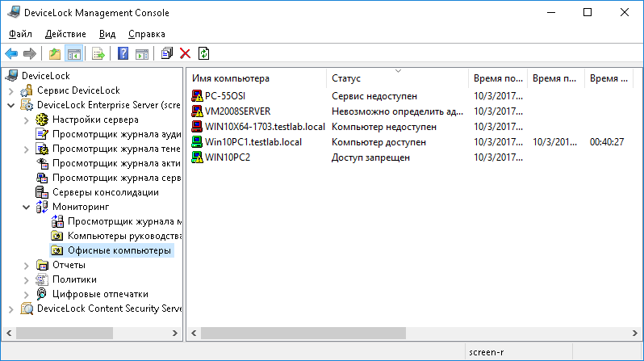This screenshot has height=361, width=644.
Task: Click the Export list toolbar icon
Action: (x=98, y=54)
